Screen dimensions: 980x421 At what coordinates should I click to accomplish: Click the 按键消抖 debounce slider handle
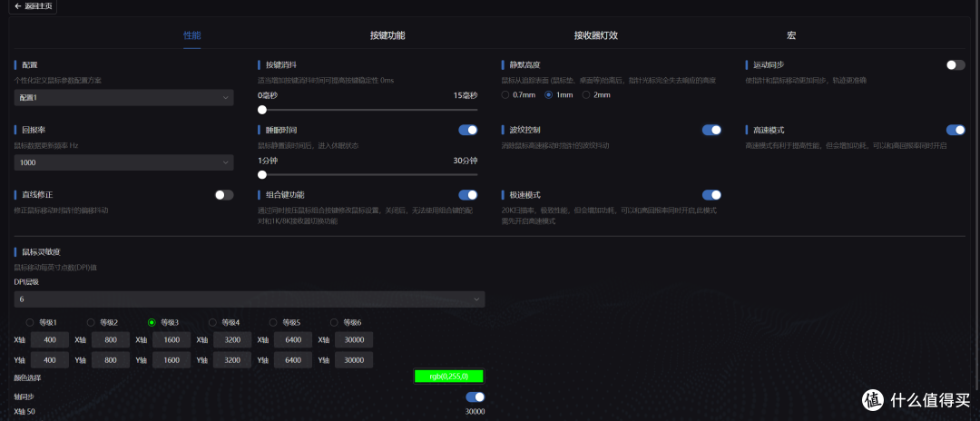point(262,109)
